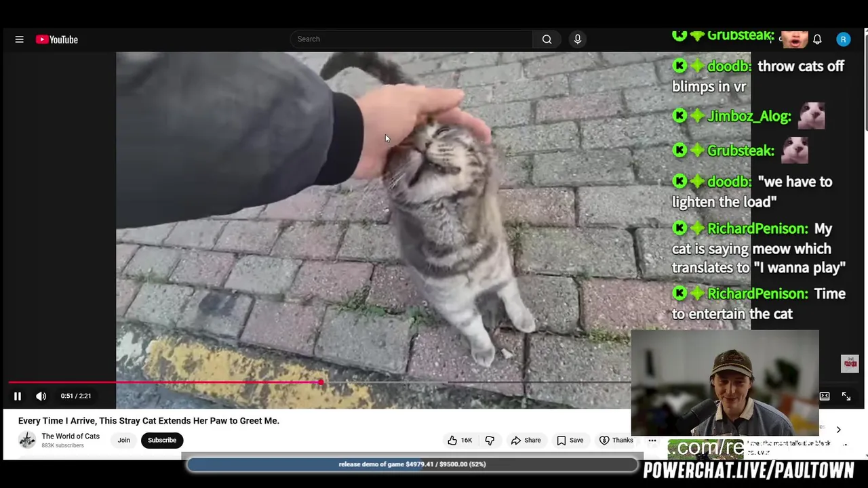868x488 pixels.
Task: Open the more actions ellipsis menu
Action: (x=652, y=440)
